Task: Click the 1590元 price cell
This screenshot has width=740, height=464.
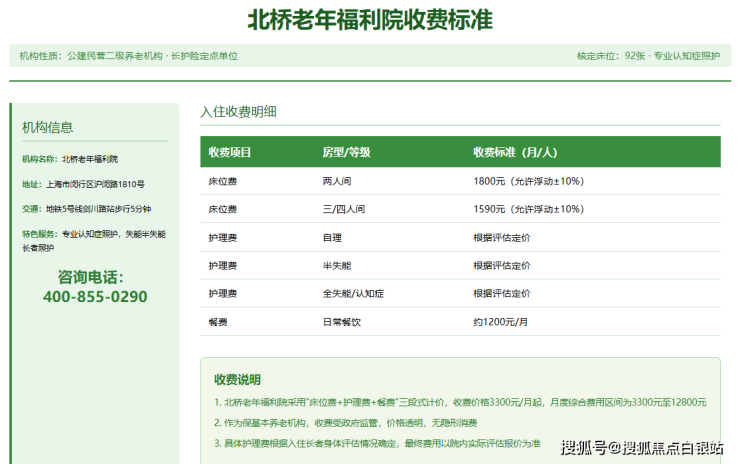Action: (x=529, y=209)
